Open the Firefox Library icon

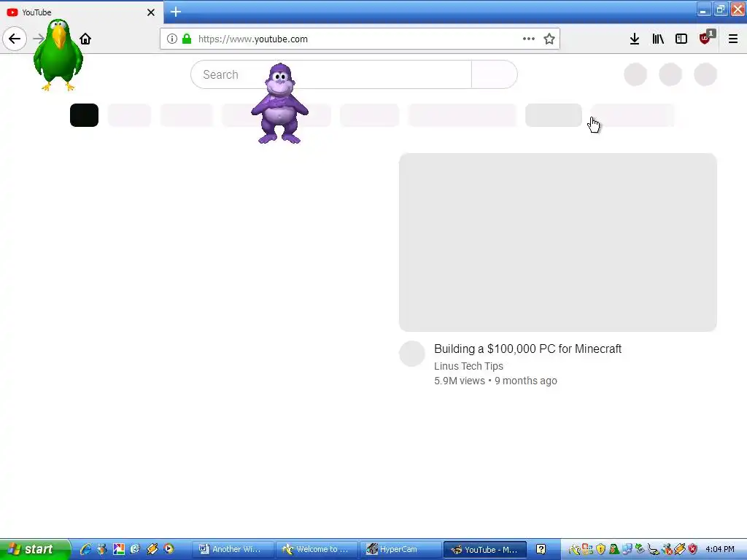tap(658, 39)
